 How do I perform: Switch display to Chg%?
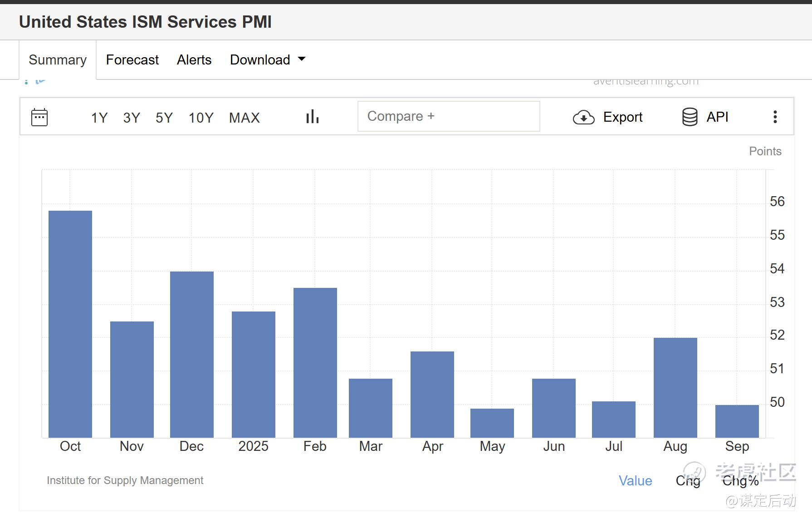coord(740,481)
